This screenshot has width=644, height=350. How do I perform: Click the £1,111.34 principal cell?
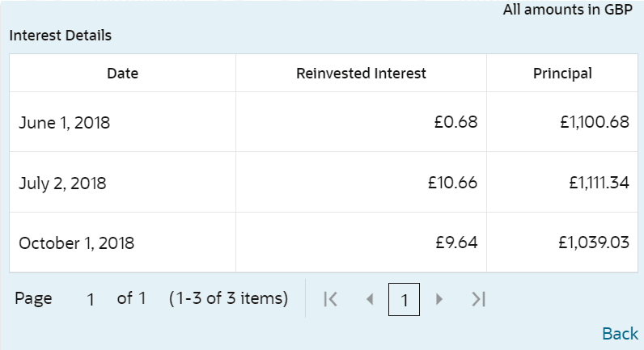point(599,183)
